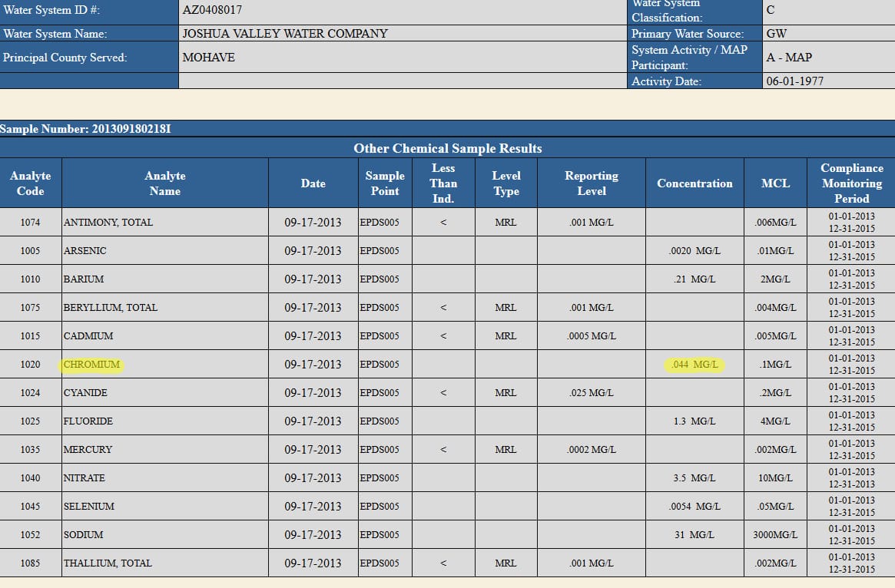Click the analyte code 1025 for Fluoride
The height and width of the screenshot is (588, 895).
click(31, 421)
